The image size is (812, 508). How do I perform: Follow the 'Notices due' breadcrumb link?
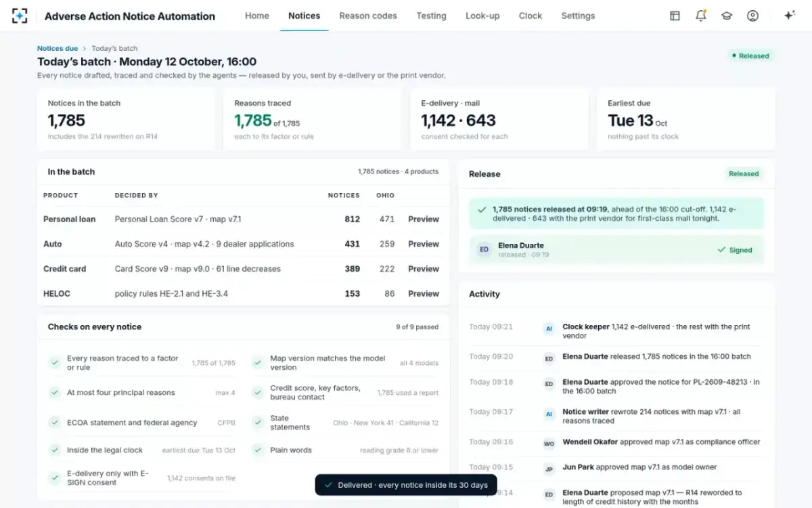tap(58, 49)
